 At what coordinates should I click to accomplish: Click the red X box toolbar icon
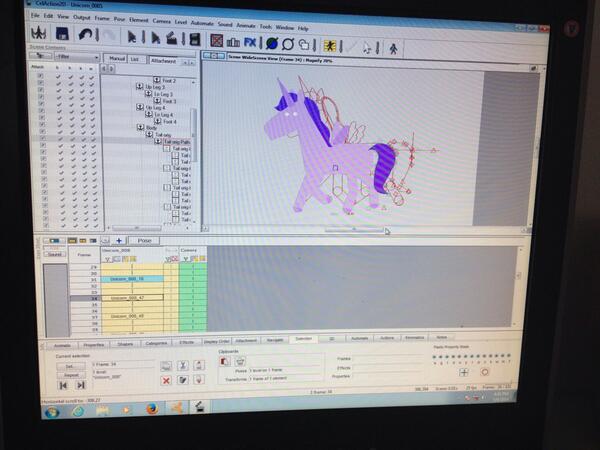tap(217, 41)
